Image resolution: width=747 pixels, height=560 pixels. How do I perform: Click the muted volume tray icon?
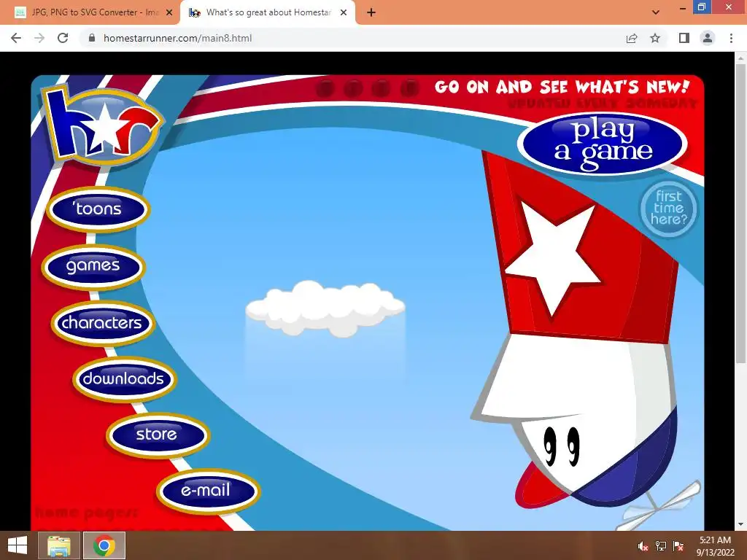643,546
